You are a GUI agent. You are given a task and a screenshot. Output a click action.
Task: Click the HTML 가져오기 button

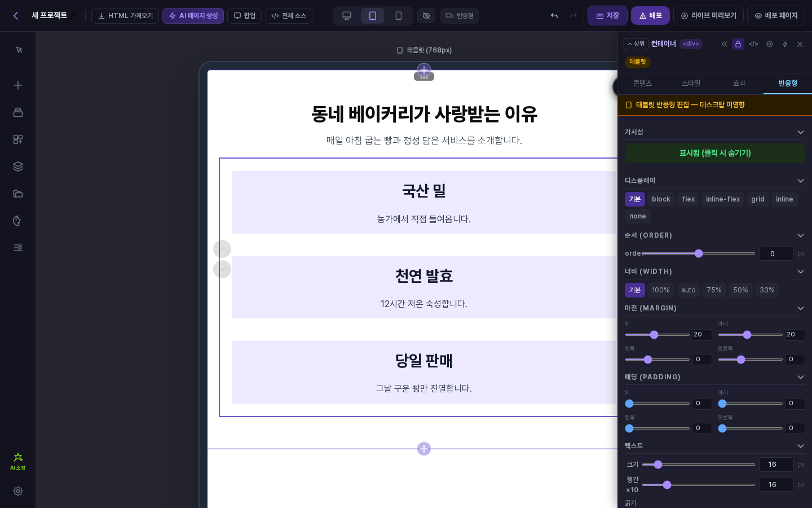[125, 16]
